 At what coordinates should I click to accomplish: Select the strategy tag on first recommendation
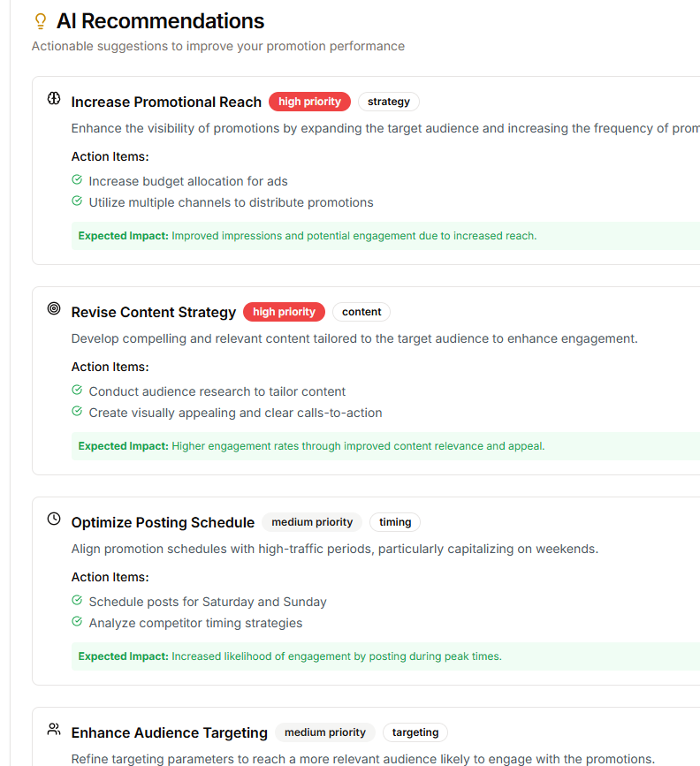coord(388,101)
